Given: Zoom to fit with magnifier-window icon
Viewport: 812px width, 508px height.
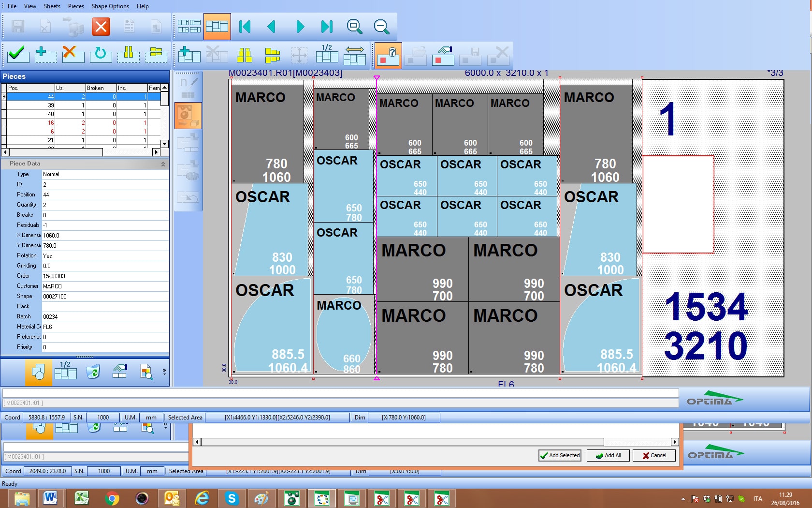Looking at the screenshot, I should point(354,27).
